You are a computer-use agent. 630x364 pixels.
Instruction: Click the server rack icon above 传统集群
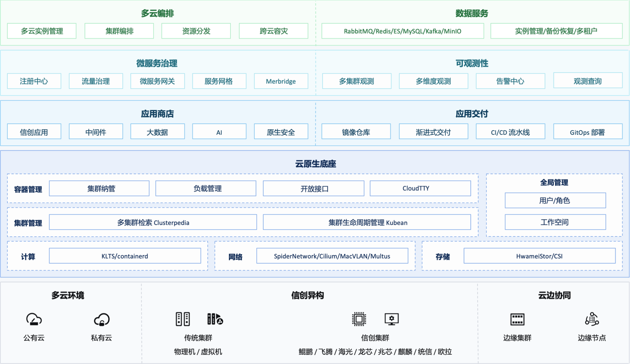183,319
